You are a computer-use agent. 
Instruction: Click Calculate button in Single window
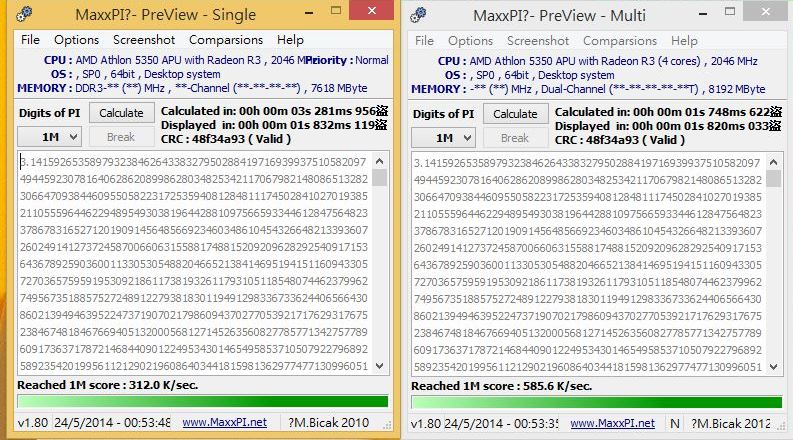pos(121,113)
